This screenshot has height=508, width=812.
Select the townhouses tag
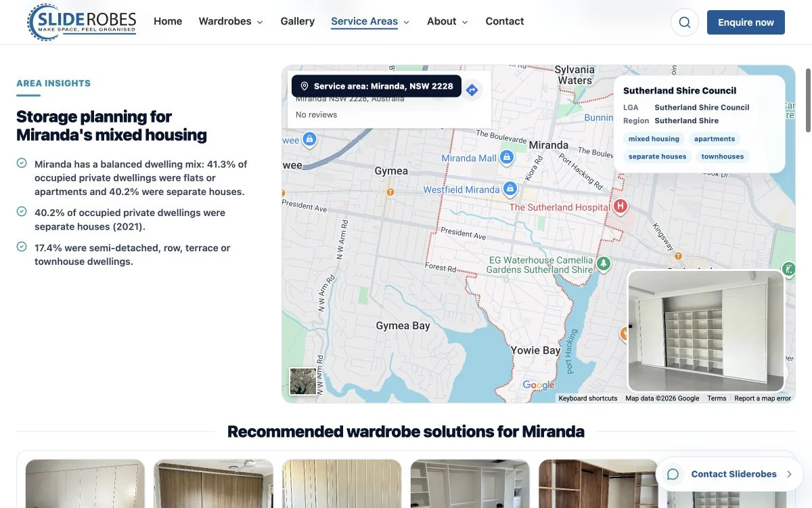723,156
